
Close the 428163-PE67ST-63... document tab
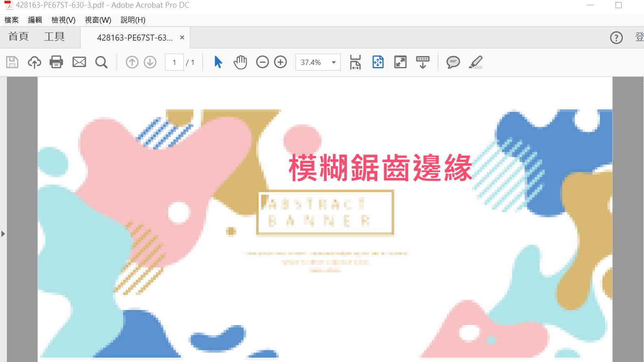[x=182, y=37]
